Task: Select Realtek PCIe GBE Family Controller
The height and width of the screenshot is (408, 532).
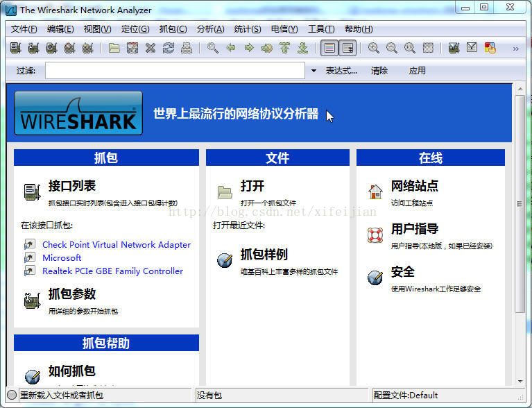Action: point(112,271)
